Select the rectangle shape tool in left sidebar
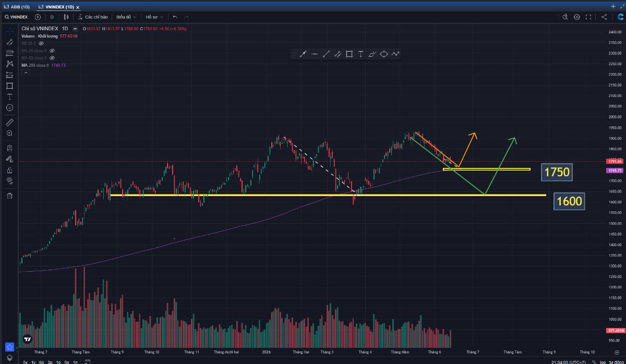The width and height of the screenshot is (626, 364). tap(9, 86)
